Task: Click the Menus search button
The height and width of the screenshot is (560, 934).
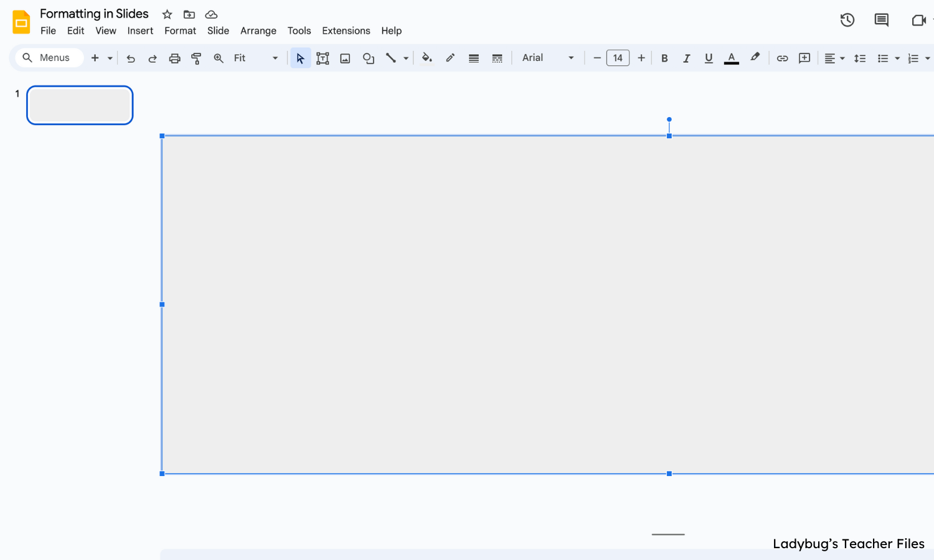Action: [x=49, y=57]
